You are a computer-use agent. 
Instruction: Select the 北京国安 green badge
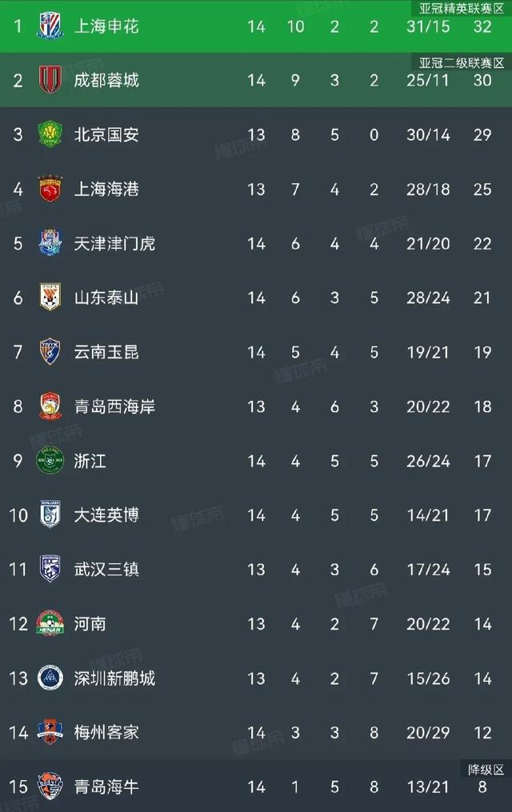point(50,134)
